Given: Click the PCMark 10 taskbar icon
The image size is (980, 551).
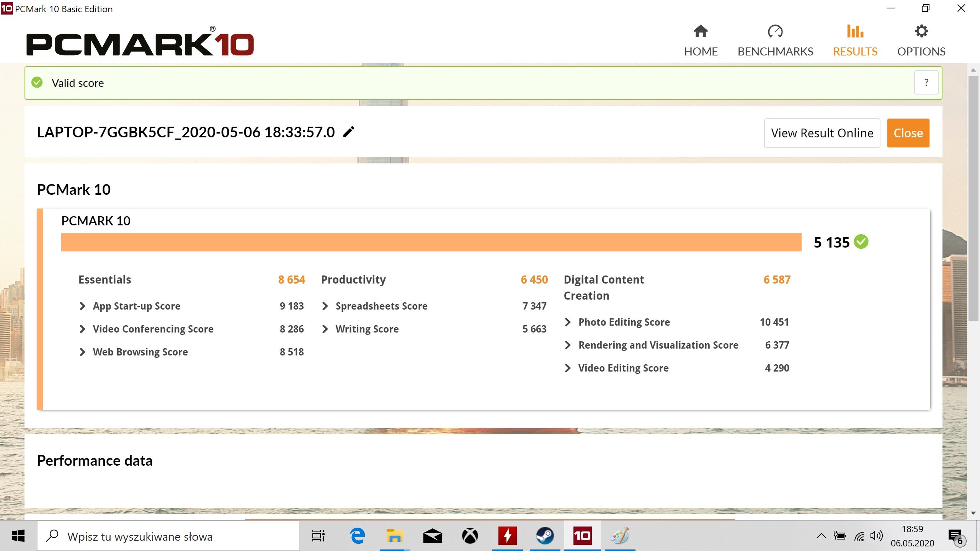Looking at the screenshot, I should pos(582,536).
